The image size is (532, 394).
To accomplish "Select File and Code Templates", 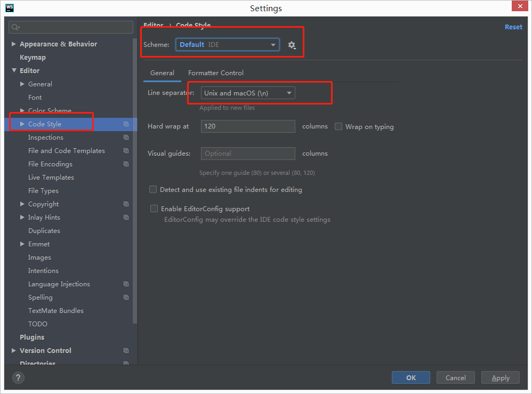I will click(67, 151).
